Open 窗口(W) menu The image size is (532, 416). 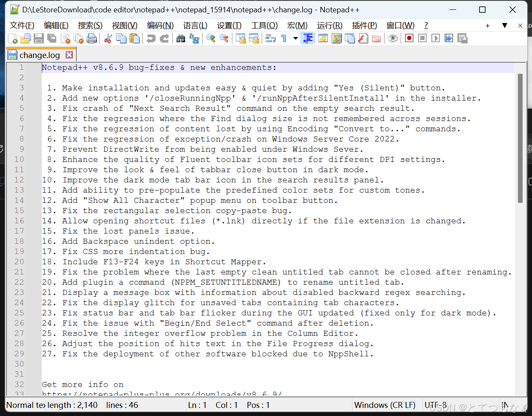pyautogui.click(x=400, y=26)
